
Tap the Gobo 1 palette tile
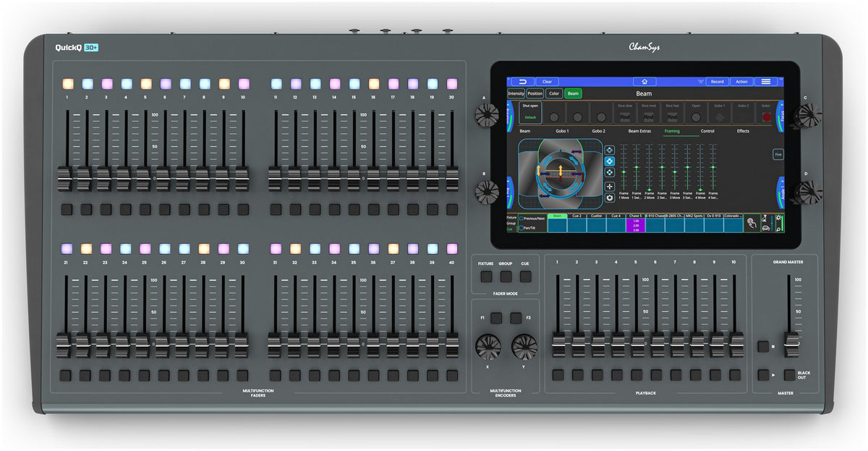[720, 112]
